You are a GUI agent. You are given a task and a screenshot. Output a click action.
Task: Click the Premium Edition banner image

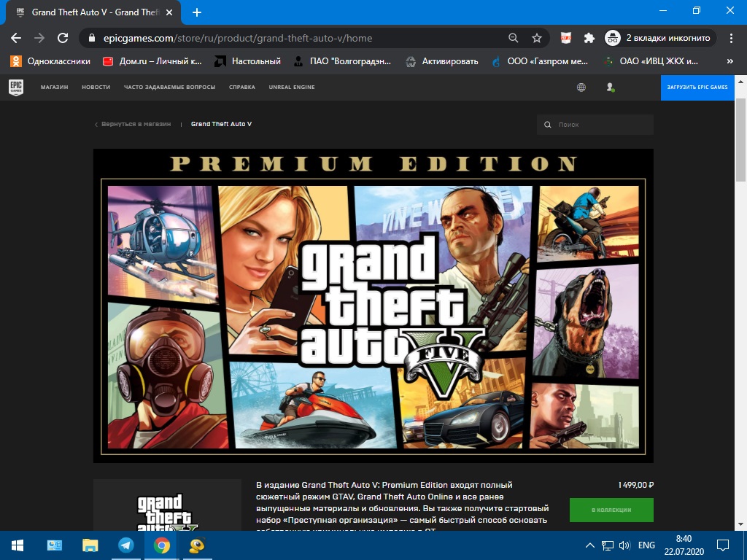[373, 306]
